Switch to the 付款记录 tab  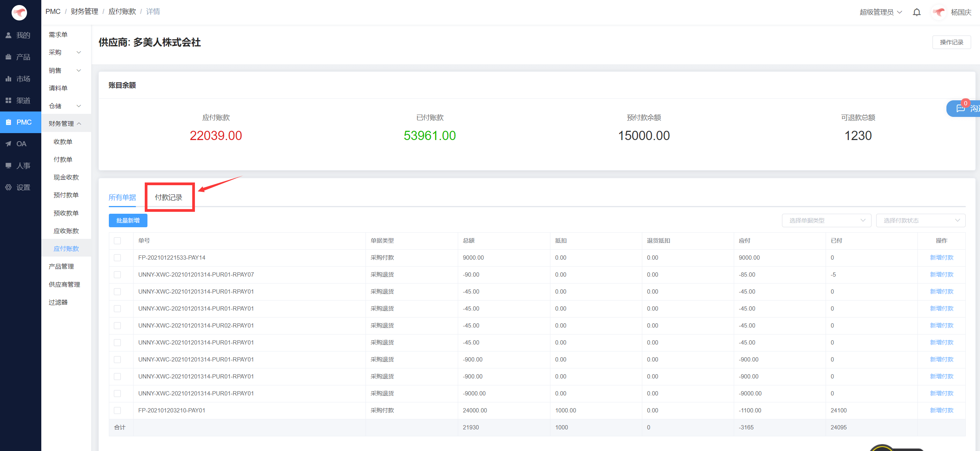169,198
